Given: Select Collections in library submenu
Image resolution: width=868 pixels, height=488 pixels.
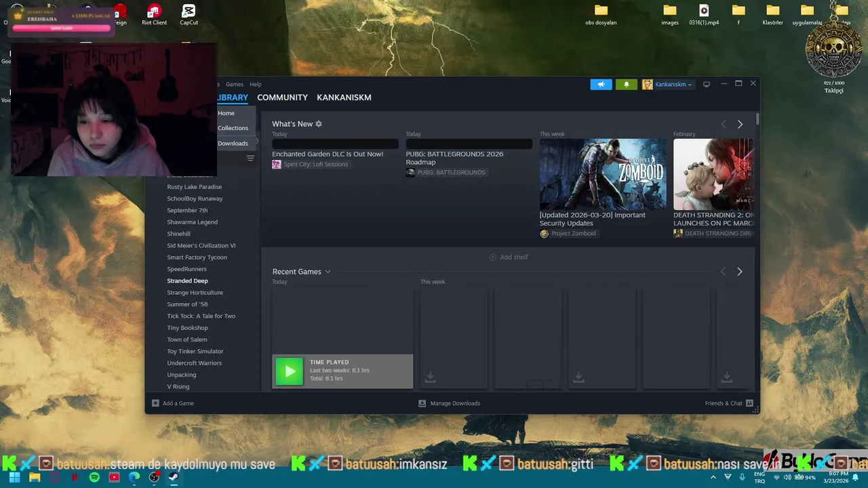Looking at the screenshot, I should 233,128.
